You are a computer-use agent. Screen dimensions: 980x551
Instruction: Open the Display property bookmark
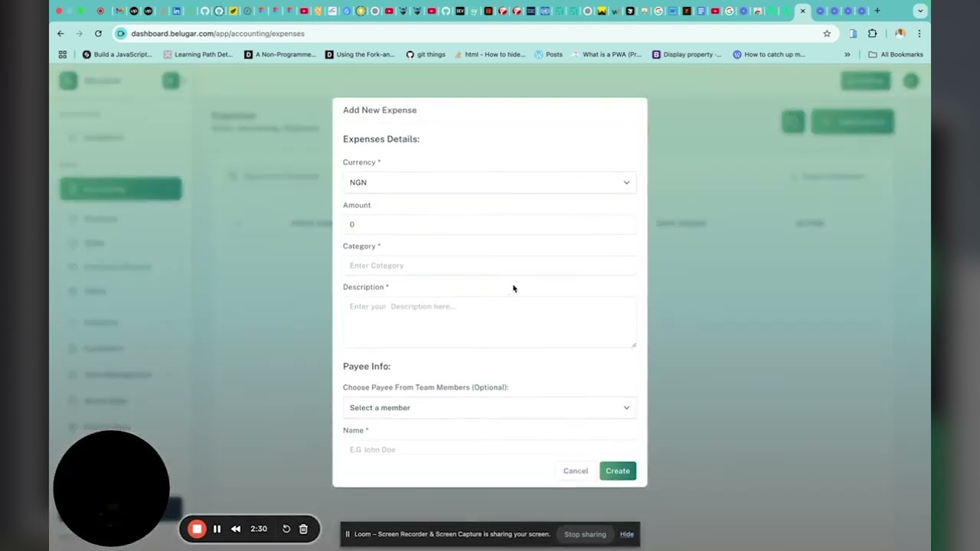[x=688, y=54]
